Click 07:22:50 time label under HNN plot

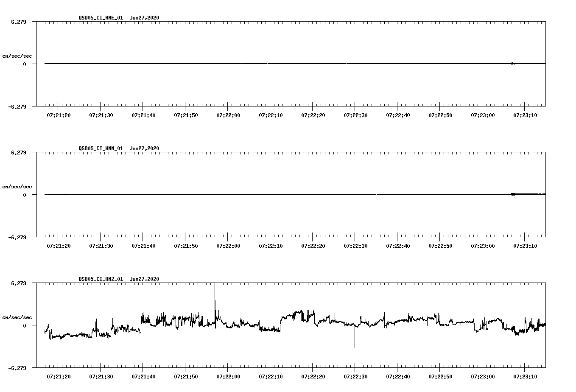click(x=440, y=246)
